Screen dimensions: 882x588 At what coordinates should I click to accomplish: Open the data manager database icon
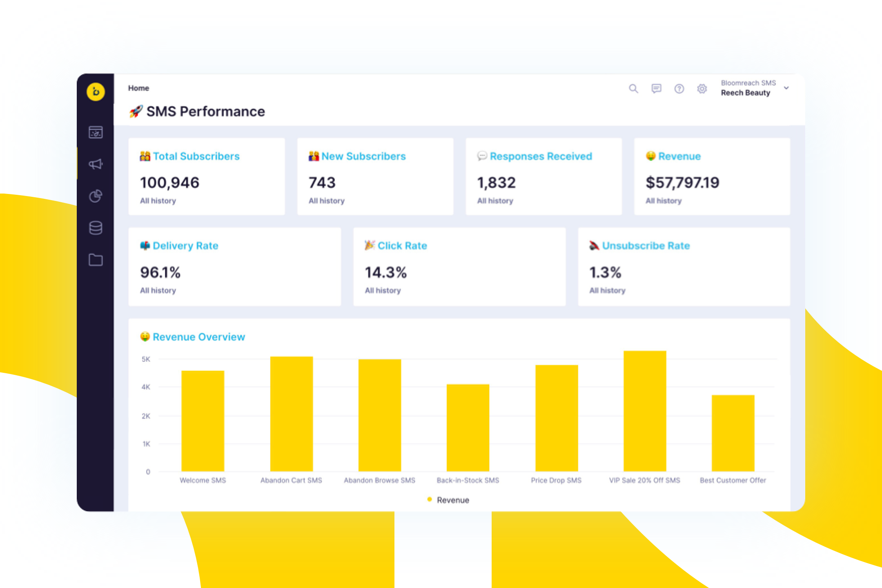tap(96, 228)
